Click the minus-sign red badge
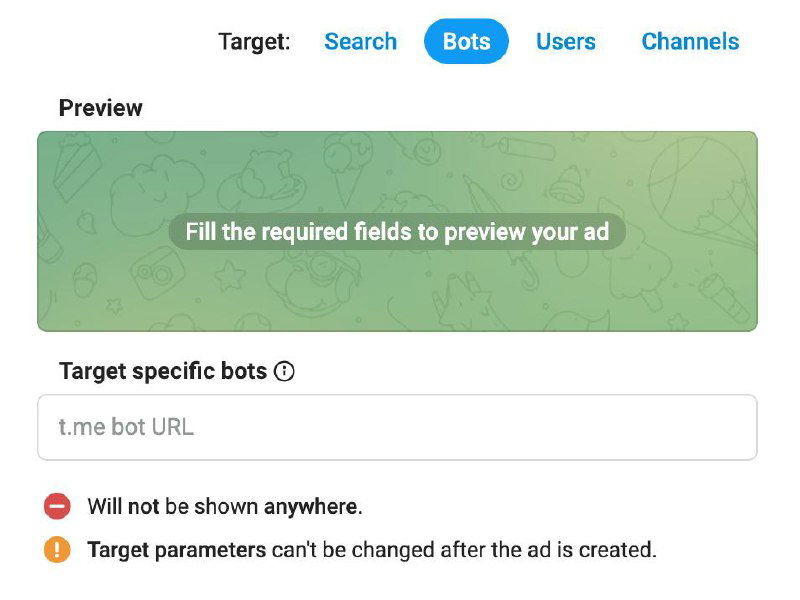This screenshot has height=600, width=800. point(58,507)
